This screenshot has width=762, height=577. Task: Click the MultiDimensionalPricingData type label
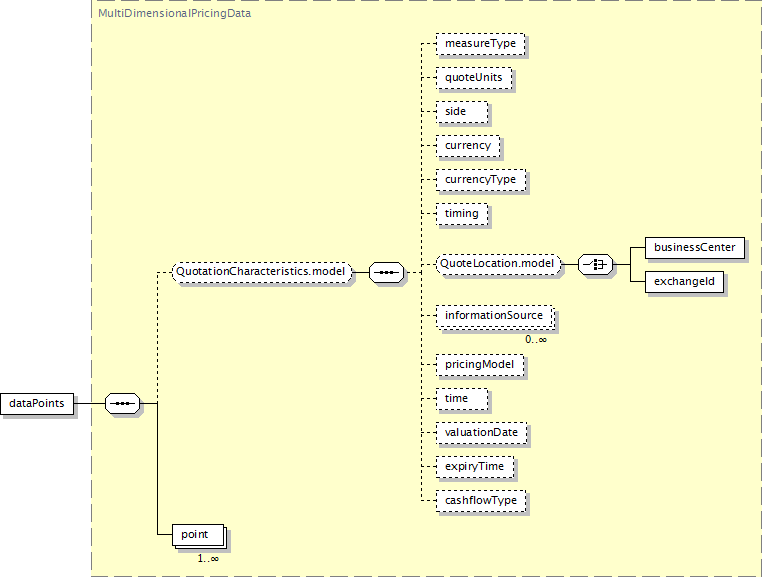click(174, 14)
